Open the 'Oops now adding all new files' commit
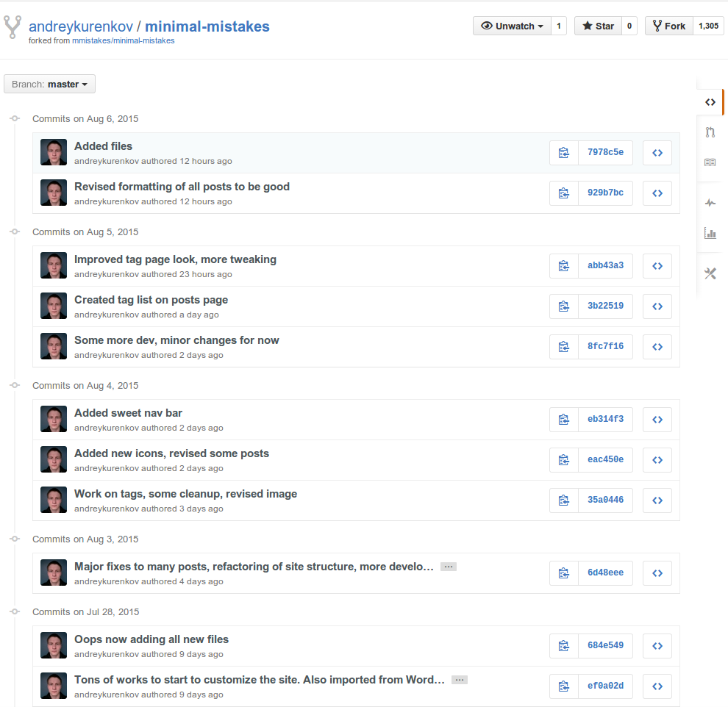This screenshot has height=707, width=728. click(x=151, y=639)
